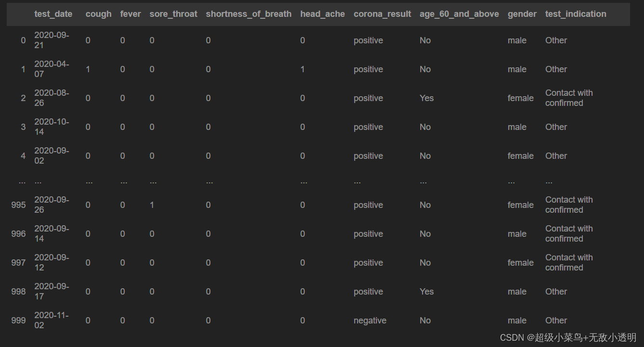Click the shortness_of_breath column header
The image size is (644, 347).
click(x=249, y=14)
